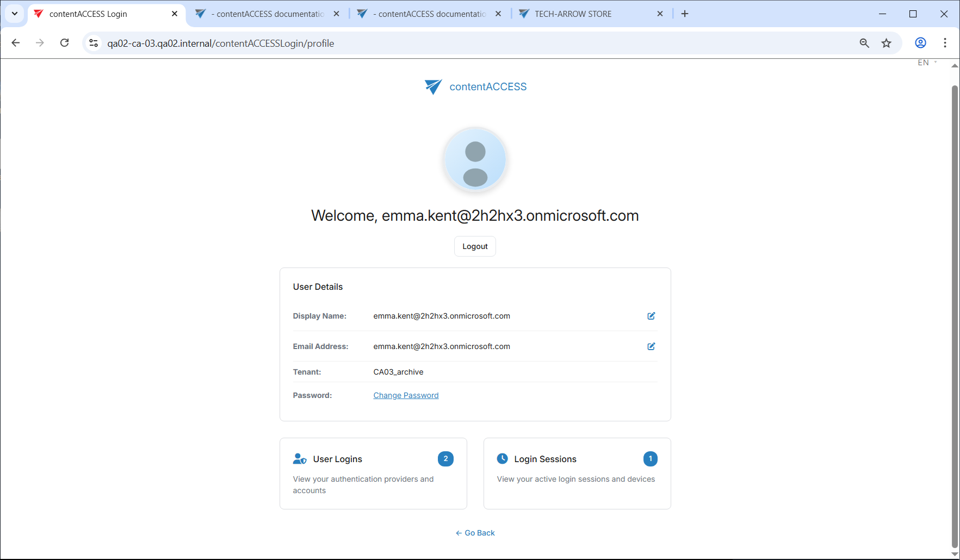This screenshot has height=560, width=960.
Task: Open the User Logins card
Action: point(373,473)
